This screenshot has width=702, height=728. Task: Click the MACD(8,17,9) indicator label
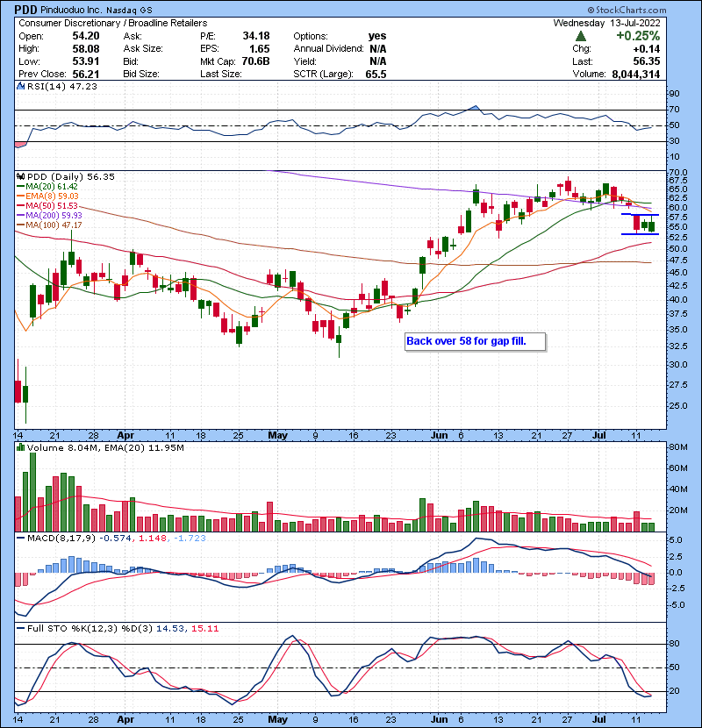click(x=62, y=539)
